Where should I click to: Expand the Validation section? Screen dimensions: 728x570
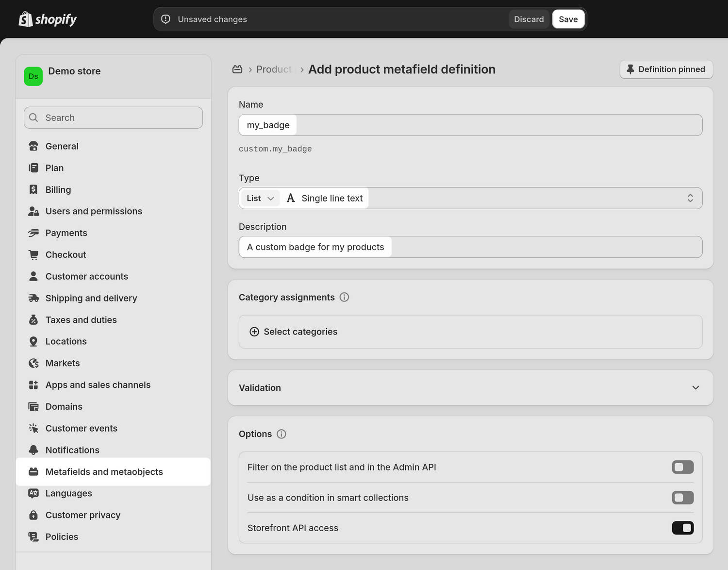coord(695,387)
